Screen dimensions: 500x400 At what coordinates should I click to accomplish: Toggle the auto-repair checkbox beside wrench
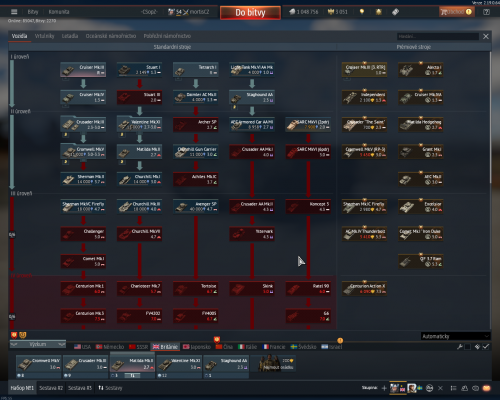(x=468, y=347)
